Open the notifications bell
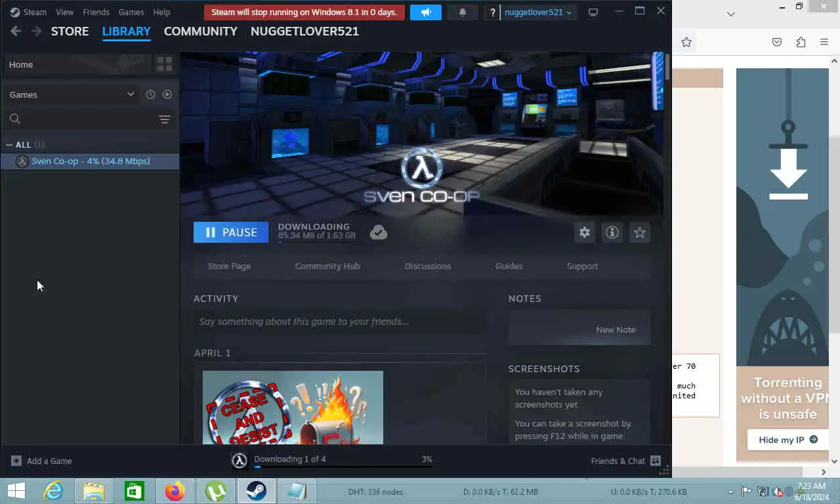This screenshot has height=504, width=840. (x=463, y=12)
